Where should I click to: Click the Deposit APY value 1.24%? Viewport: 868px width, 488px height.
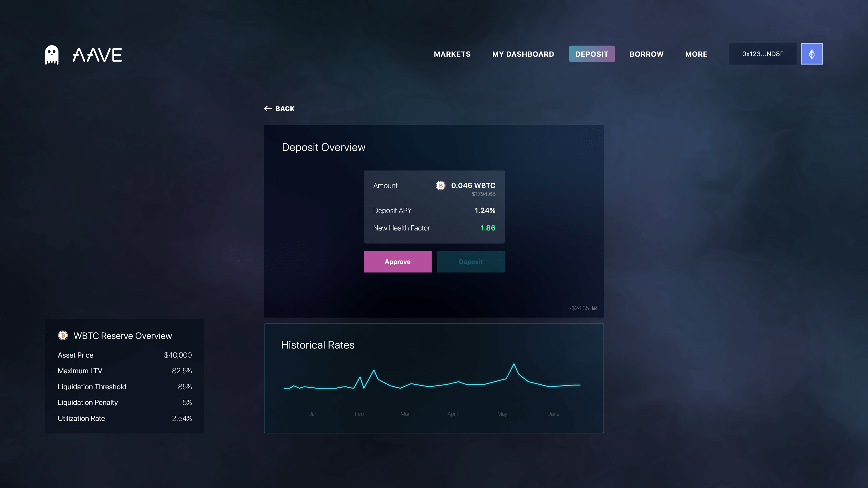(x=485, y=211)
